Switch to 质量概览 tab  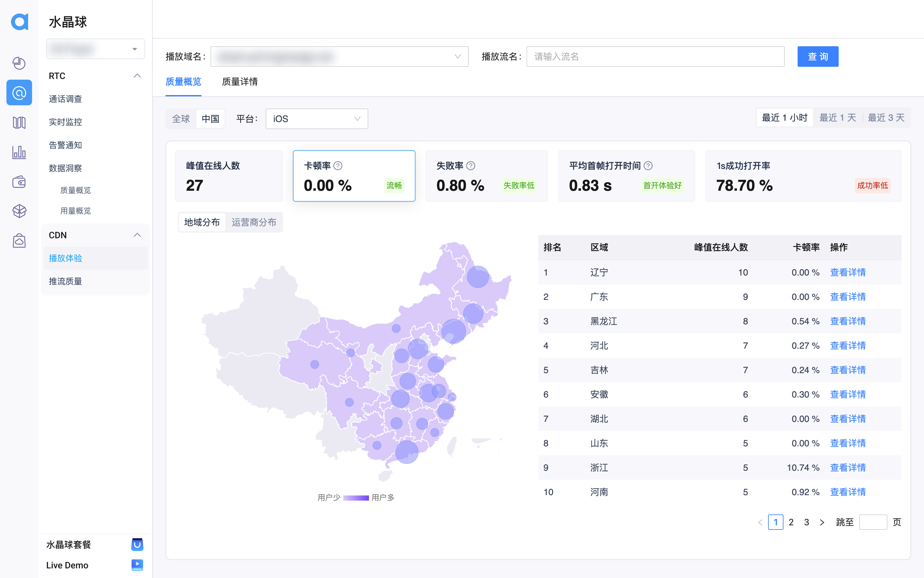click(183, 82)
